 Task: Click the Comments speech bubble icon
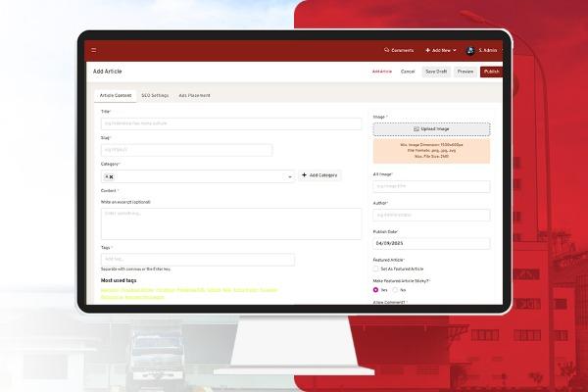pyautogui.click(x=387, y=50)
